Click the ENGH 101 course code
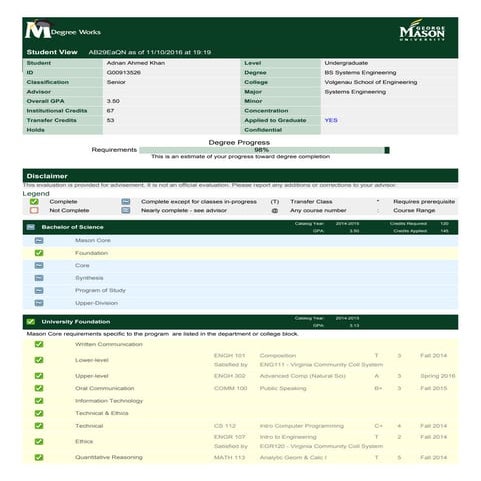This screenshot has height=481, width=481. pyautogui.click(x=229, y=356)
